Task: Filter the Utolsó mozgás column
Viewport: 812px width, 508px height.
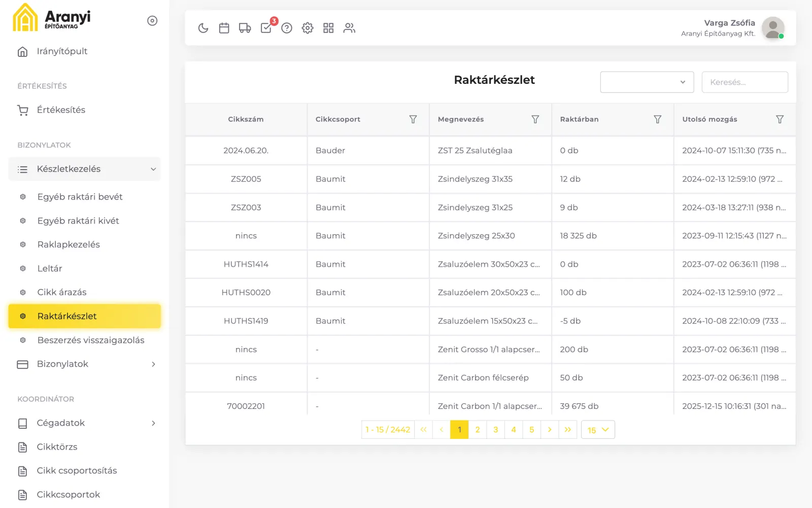Action: (x=780, y=119)
